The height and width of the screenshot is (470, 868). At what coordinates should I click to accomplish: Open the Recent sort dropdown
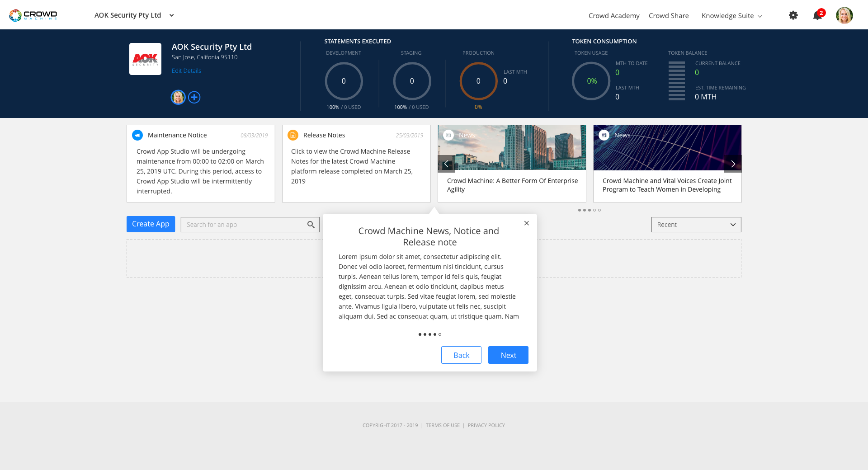click(696, 225)
